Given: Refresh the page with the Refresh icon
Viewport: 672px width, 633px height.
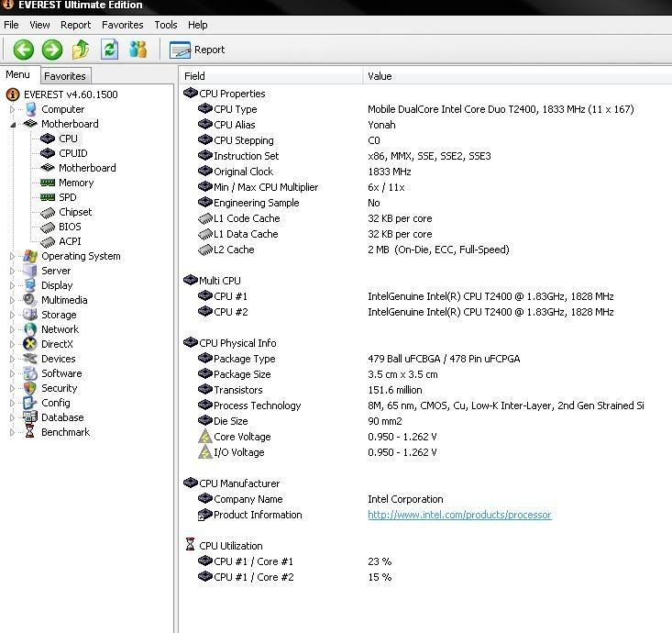Looking at the screenshot, I should coord(109,50).
